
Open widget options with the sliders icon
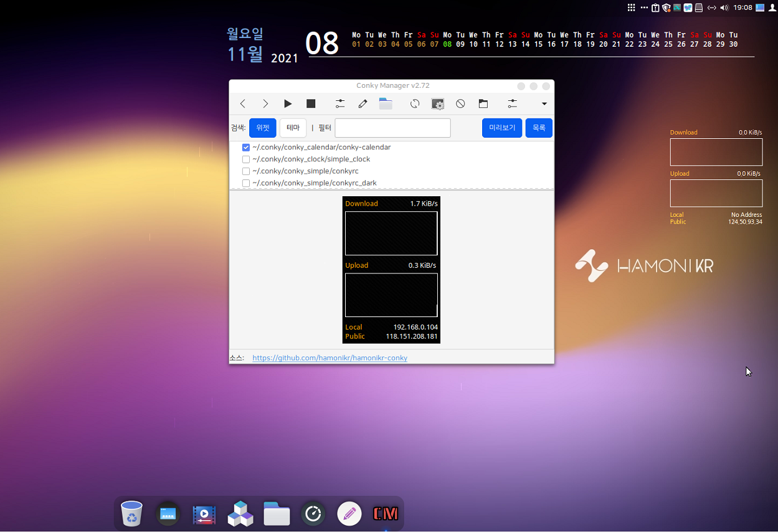511,103
